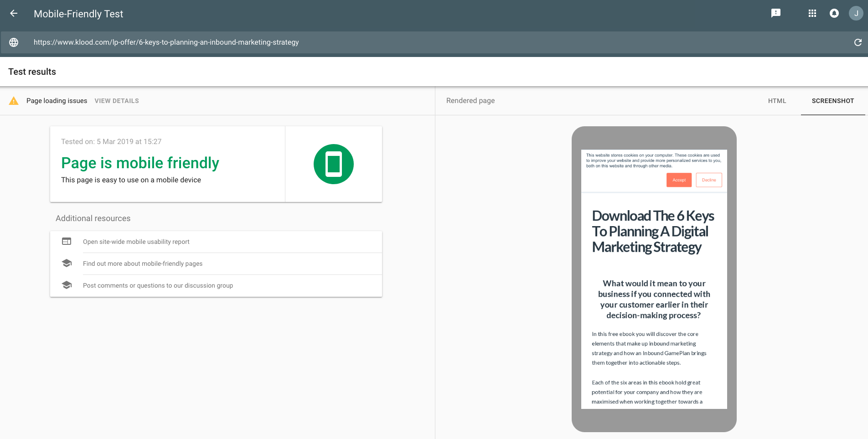Select the graduation cap icon near discussion group
868x439 pixels.
(x=67, y=285)
